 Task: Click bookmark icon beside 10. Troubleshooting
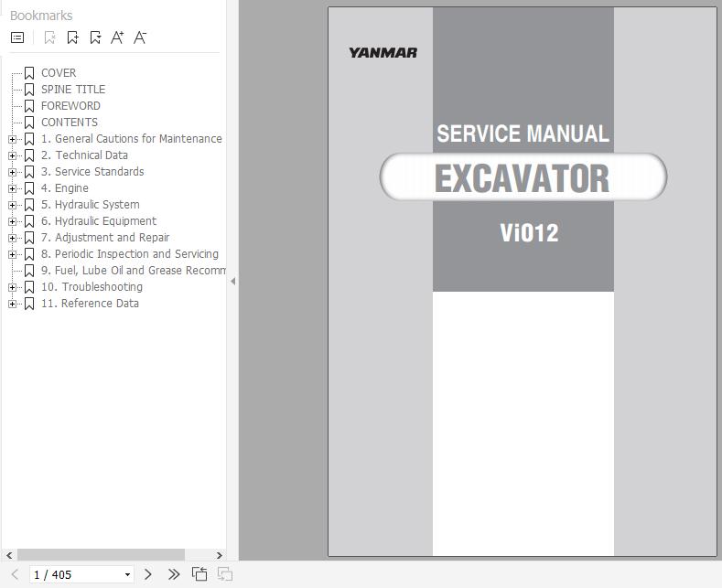point(29,287)
